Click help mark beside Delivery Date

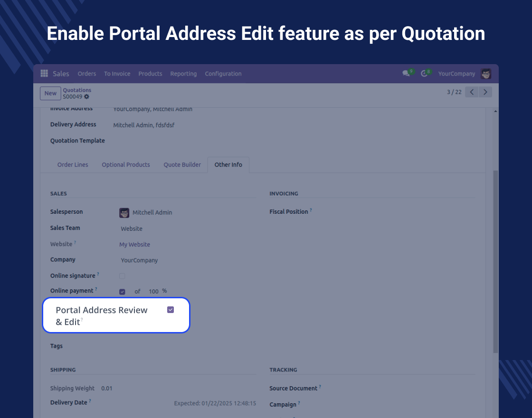click(90, 401)
